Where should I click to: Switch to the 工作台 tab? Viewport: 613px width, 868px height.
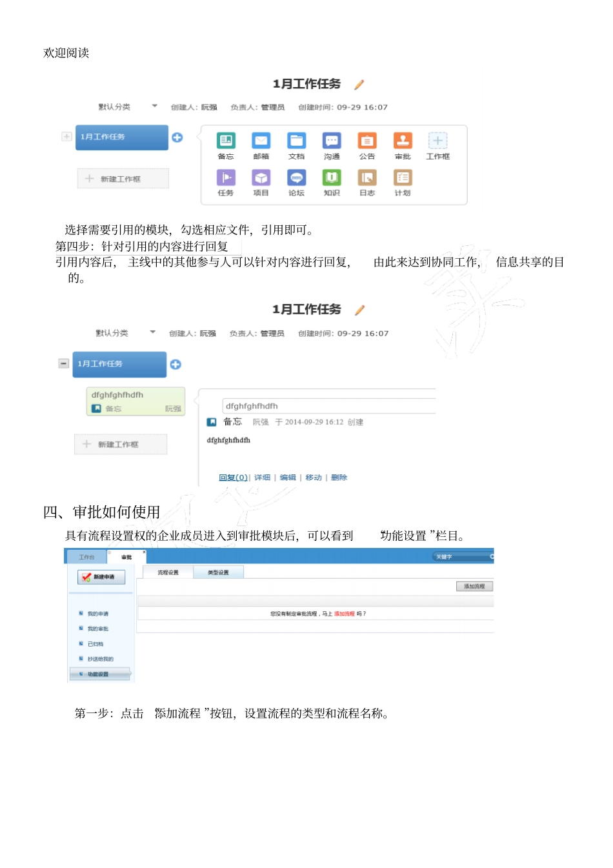86,557
